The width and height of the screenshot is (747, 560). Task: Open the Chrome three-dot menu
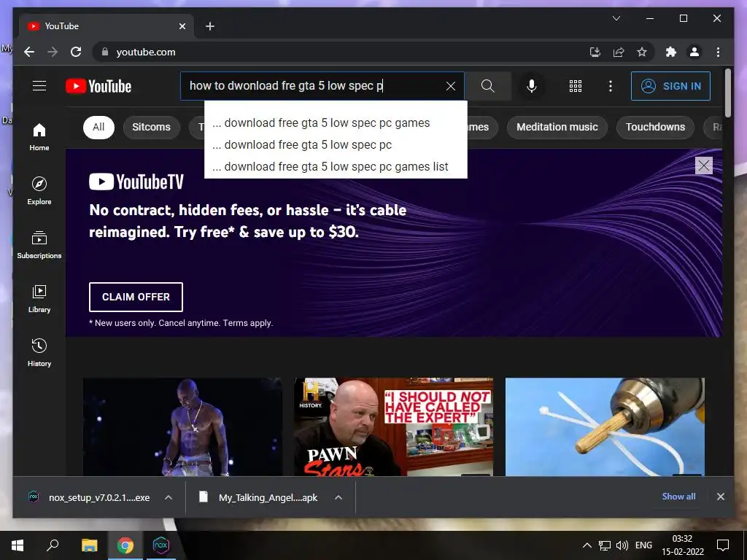tap(718, 52)
